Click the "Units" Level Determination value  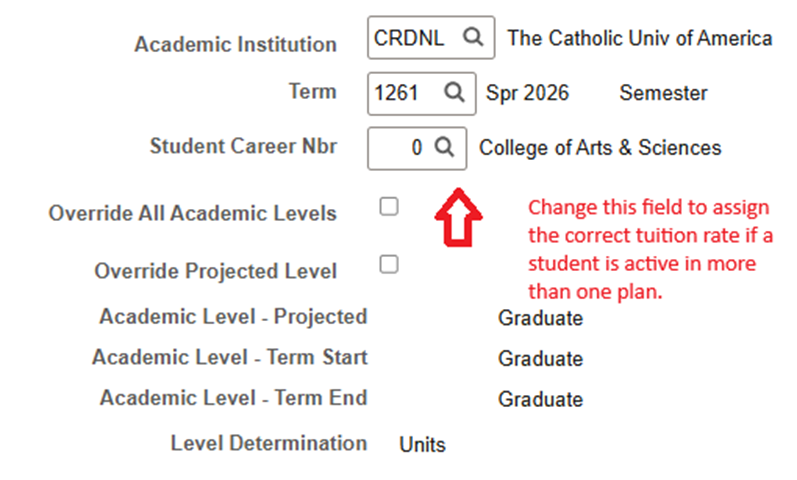[422, 444]
